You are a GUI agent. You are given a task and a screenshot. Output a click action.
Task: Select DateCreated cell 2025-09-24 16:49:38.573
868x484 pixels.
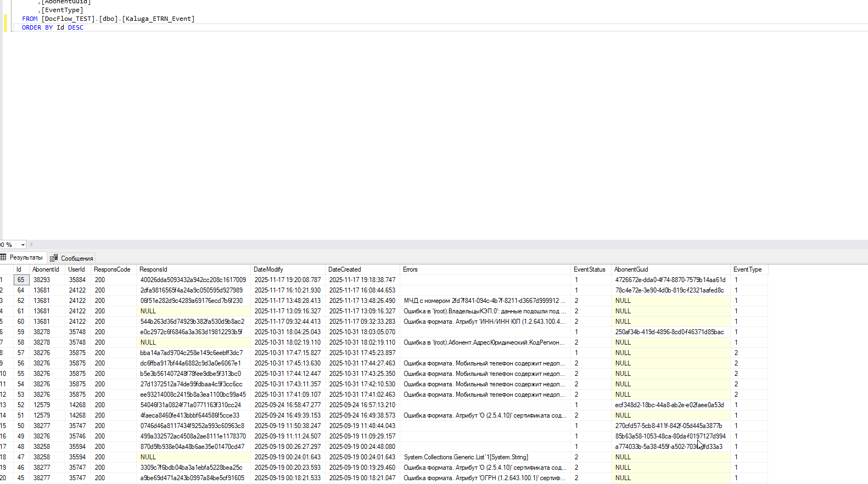point(363,415)
